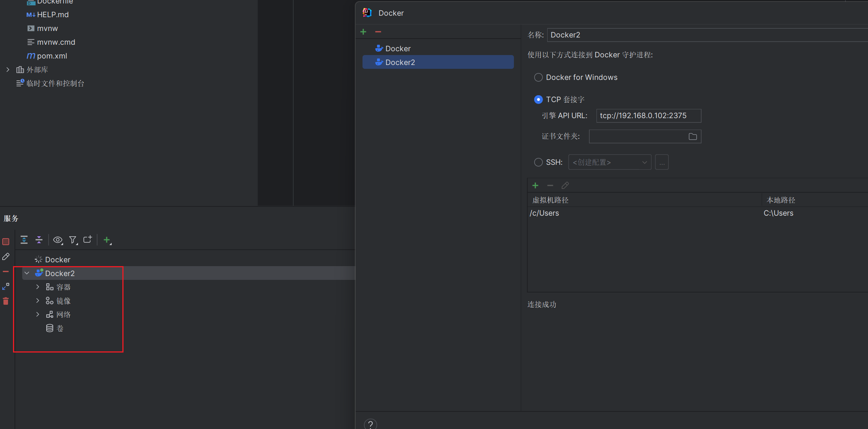
Task: Click the SSH ellipsis browse button
Action: click(662, 162)
